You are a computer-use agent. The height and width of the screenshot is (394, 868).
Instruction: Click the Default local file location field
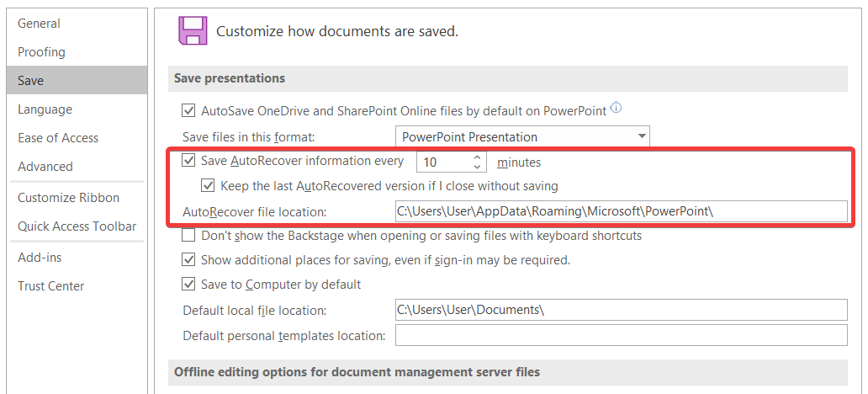[621, 310]
